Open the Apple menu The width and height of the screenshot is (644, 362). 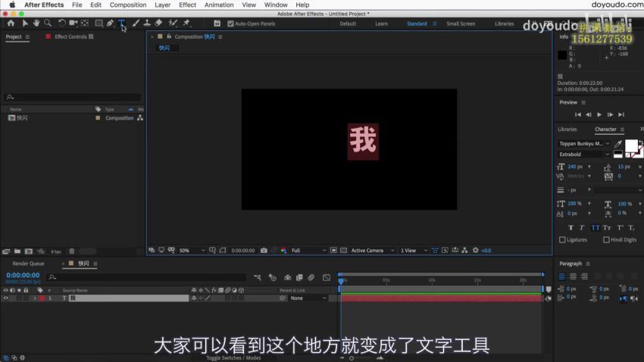click(x=12, y=5)
